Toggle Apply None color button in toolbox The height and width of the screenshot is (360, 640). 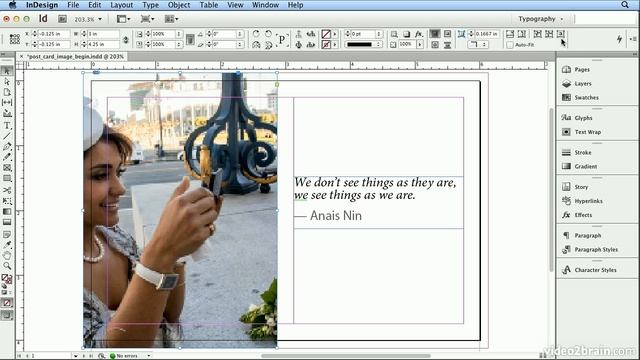point(7,303)
